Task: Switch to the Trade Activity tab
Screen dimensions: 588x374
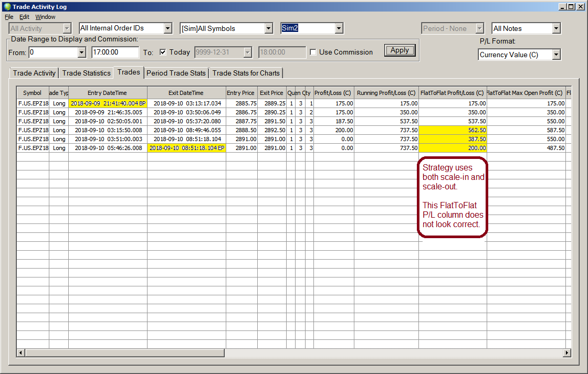Action: coord(34,73)
